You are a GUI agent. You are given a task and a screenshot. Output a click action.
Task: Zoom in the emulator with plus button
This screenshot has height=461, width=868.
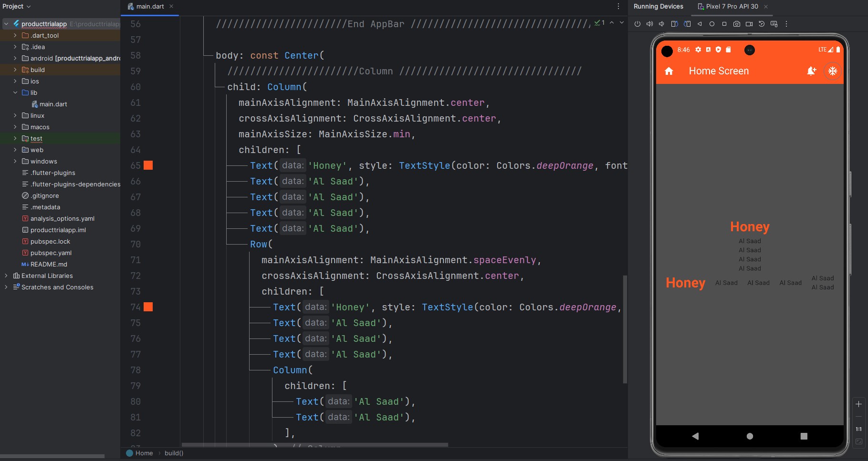[x=858, y=404]
